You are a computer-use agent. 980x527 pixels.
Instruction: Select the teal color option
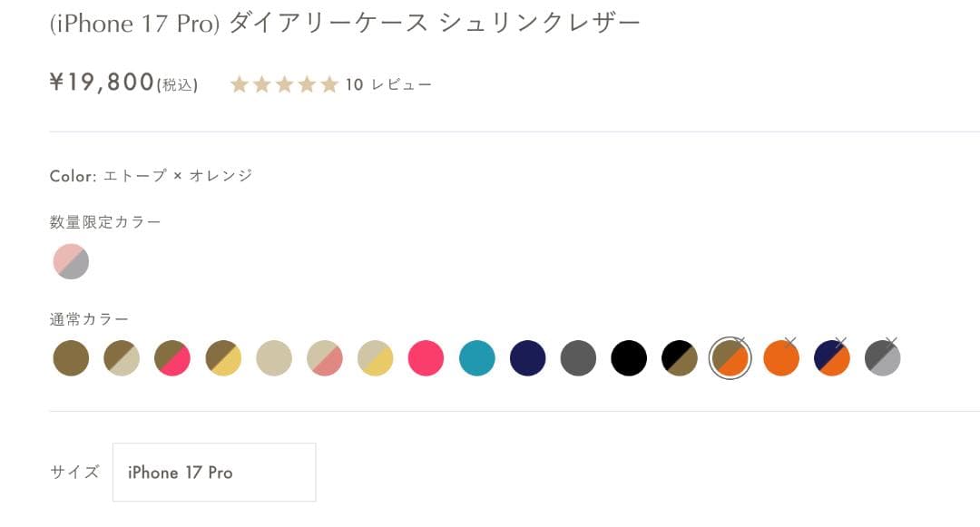(477, 358)
